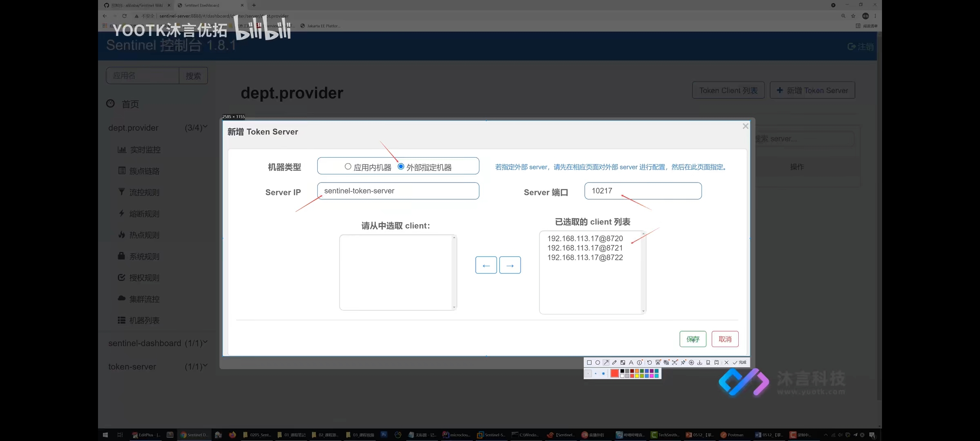Select client 192.168.113.17@8722

pyautogui.click(x=585, y=258)
